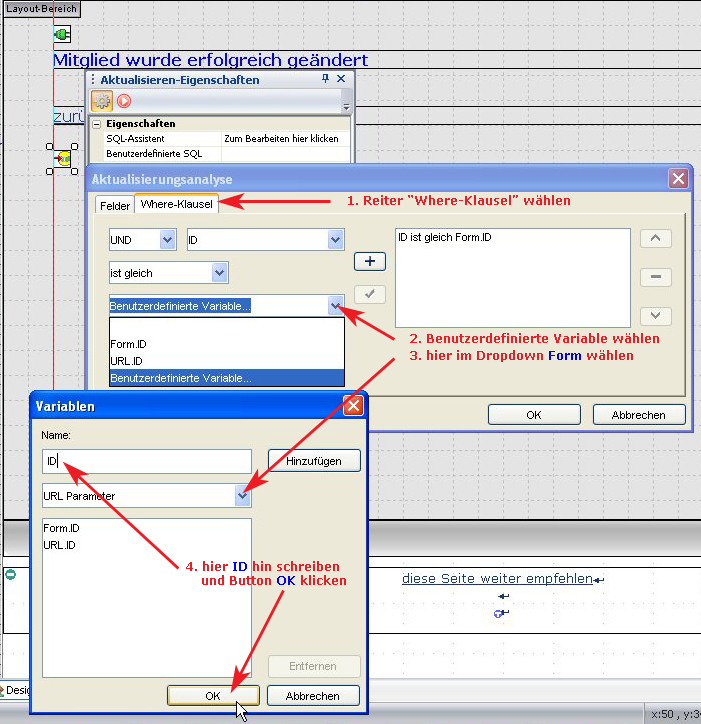701x724 pixels.
Task: Remove condition with the minus button
Action: pos(655,277)
